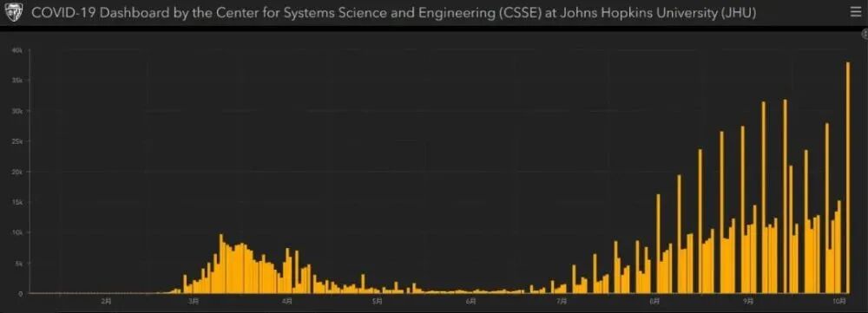Click the 5月 x-axis label

click(377, 302)
